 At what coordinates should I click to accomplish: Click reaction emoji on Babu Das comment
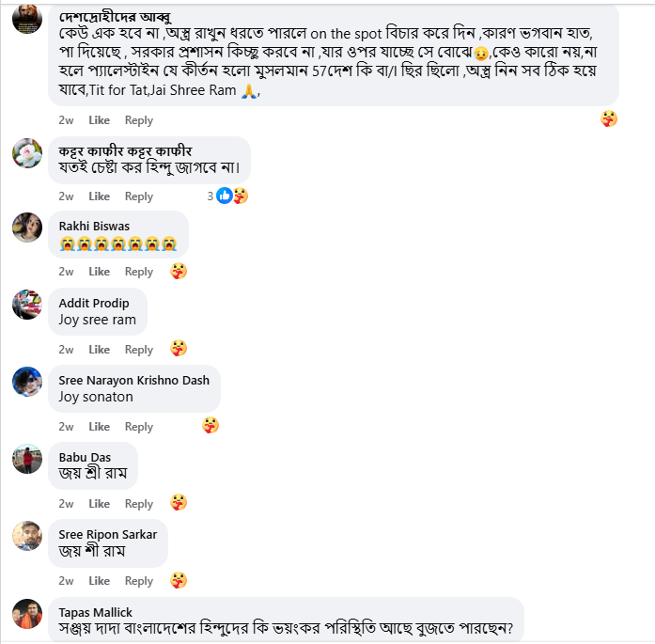(179, 503)
